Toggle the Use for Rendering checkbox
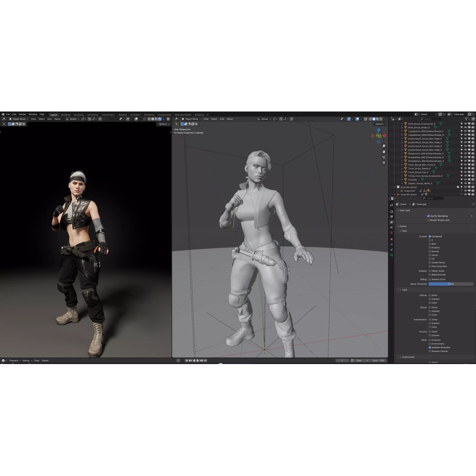The width and height of the screenshot is (476, 476). click(428, 216)
